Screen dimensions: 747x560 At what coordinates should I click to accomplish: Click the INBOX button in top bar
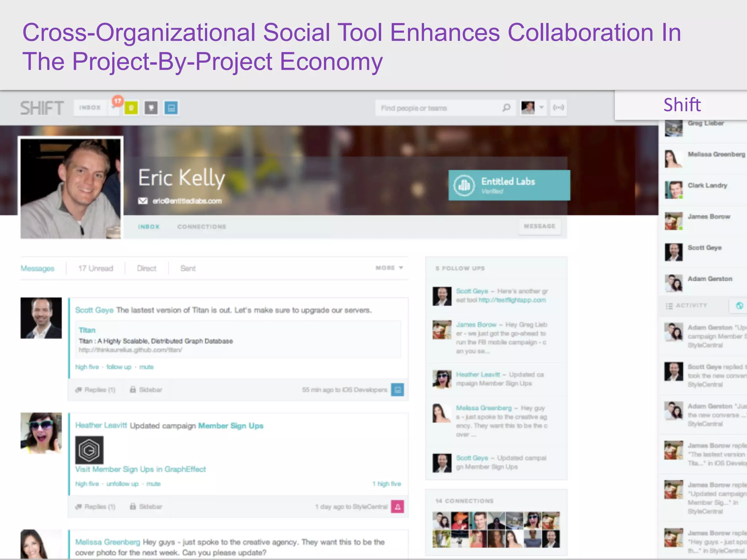[90, 108]
